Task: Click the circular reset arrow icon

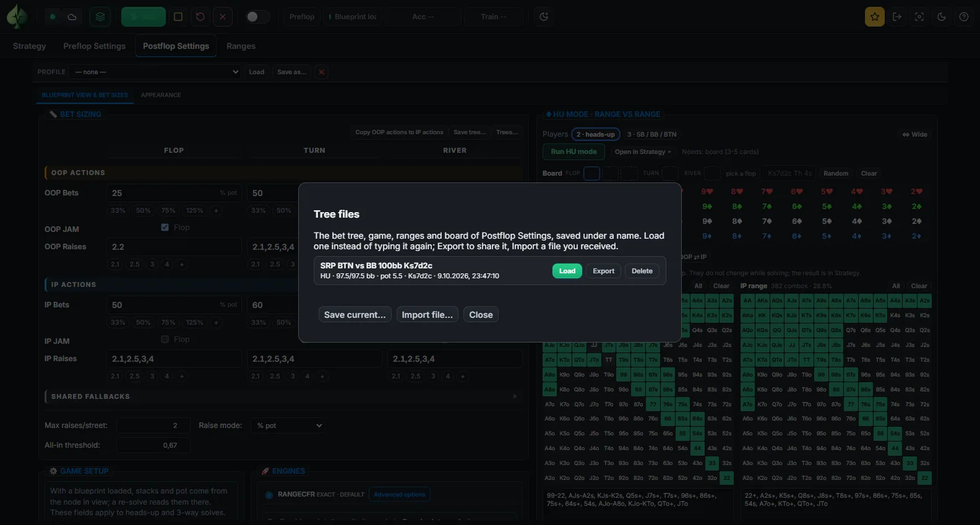Action: coord(200,17)
